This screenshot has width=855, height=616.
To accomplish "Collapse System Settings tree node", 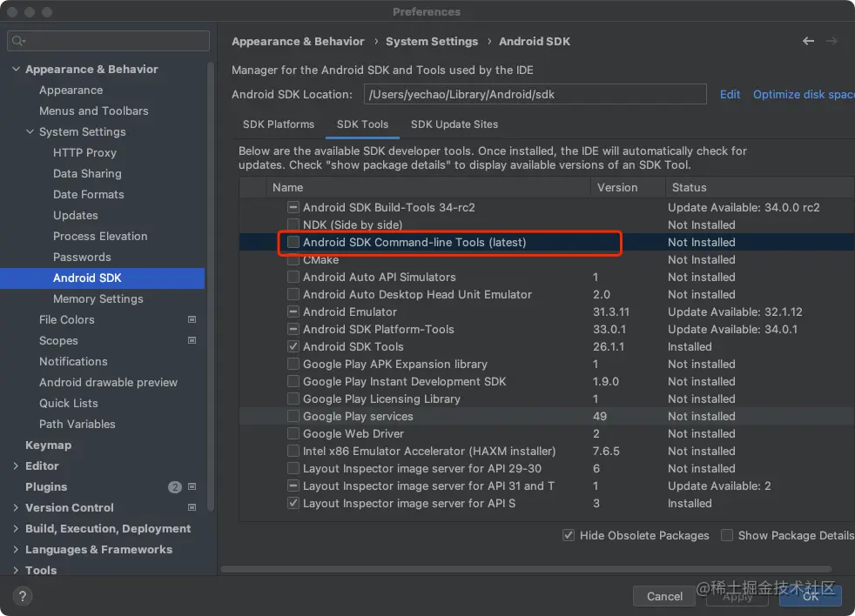I will click(30, 132).
